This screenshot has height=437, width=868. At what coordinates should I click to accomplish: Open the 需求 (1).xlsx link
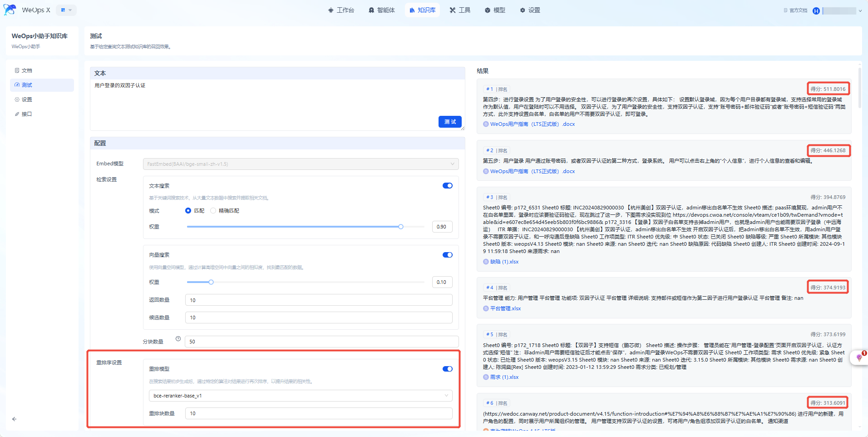504,377
